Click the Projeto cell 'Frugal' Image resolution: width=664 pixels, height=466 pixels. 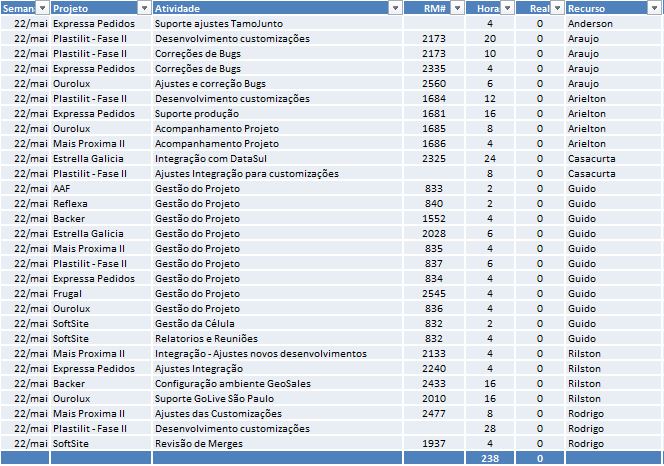101,294
